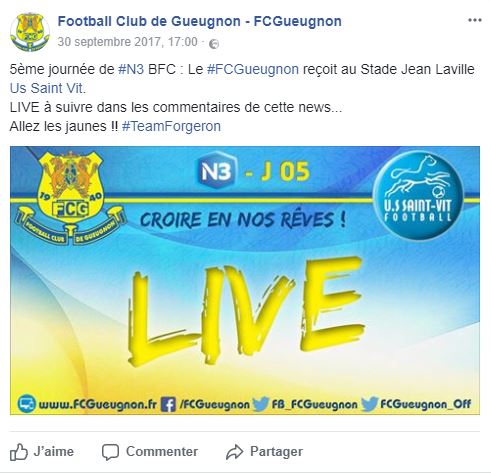This screenshot has height=473, width=491.
Task: Open the post timestamp 30 septembre 2017
Action: pyautogui.click(x=127, y=42)
